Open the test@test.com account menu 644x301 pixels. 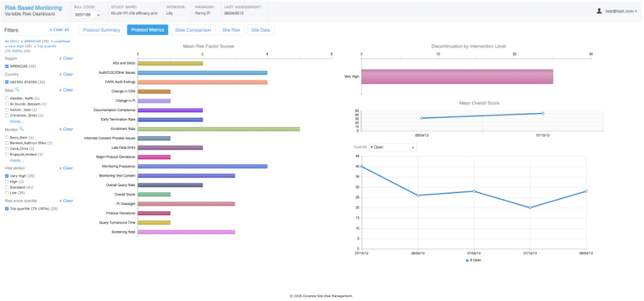pyautogui.click(x=620, y=11)
